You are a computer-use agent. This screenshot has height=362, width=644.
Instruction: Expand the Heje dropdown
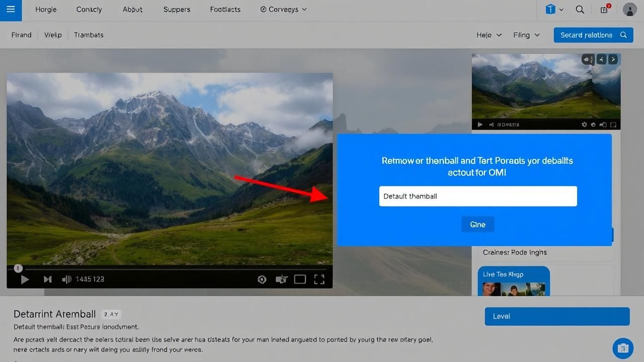(x=489, y=35)
